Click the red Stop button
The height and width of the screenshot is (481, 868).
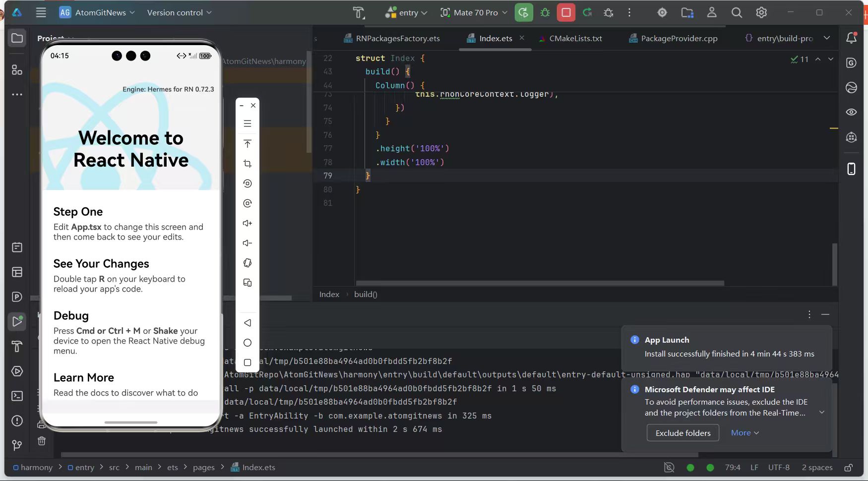(566, 12)
